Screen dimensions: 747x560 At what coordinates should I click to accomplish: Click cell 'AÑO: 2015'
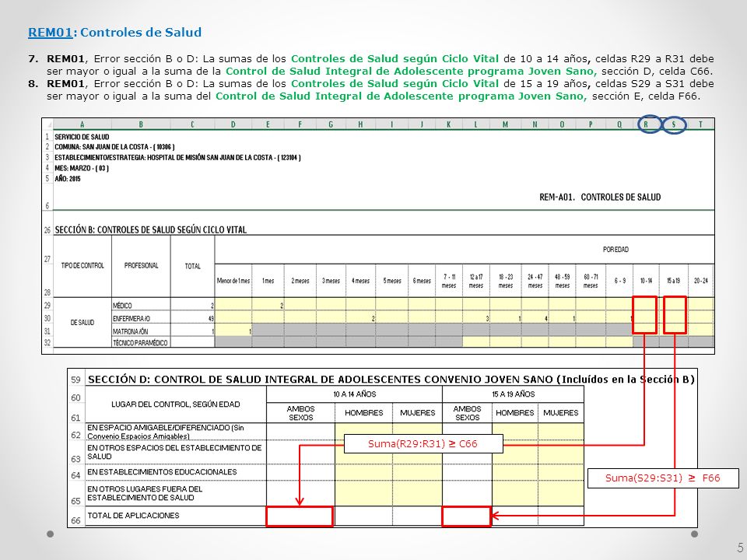point(68,179)
